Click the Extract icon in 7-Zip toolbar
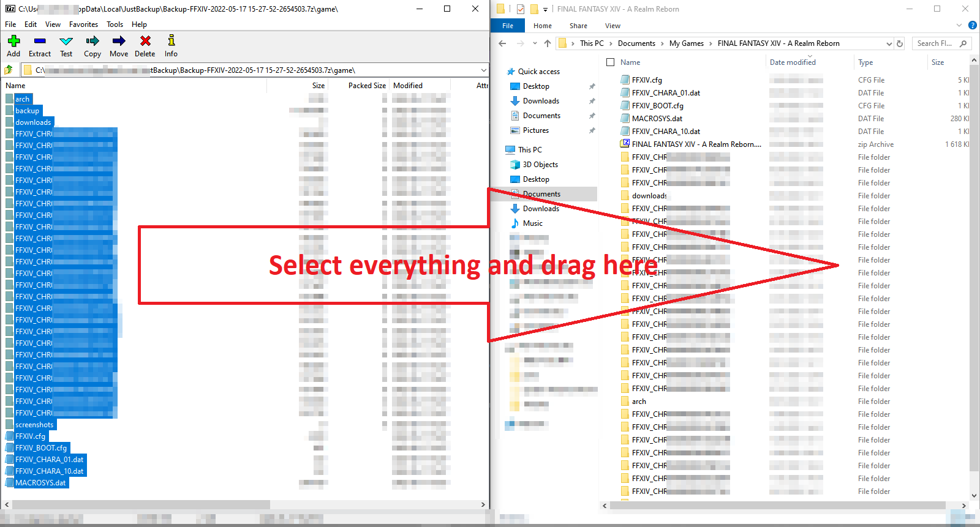Image resolution: width=980 pixels, height=527 pixels. pos(40,41)
